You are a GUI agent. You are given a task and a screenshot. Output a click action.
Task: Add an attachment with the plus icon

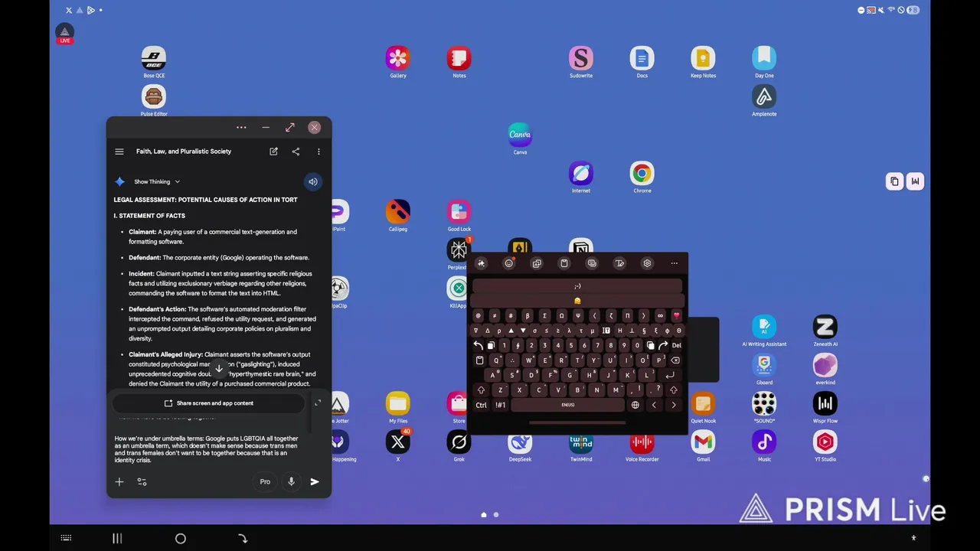pyautogui.click(x=119, y=482)
